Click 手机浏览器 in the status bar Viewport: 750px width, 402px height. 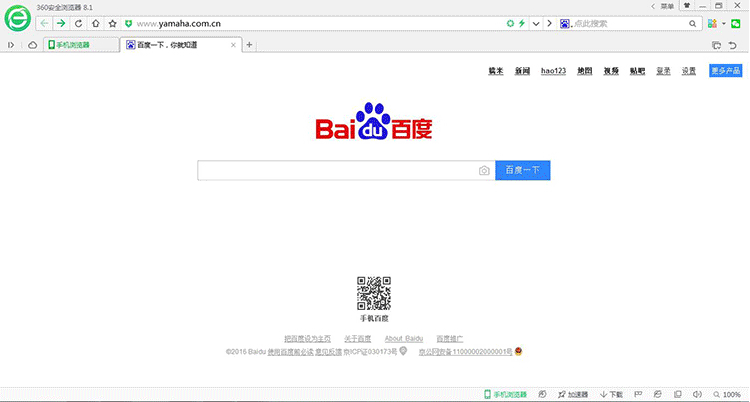506,394
